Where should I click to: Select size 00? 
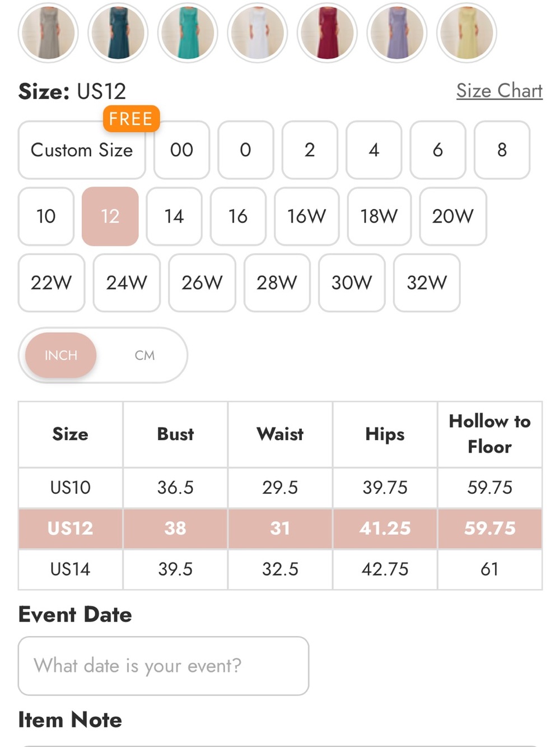coord(181,150)
